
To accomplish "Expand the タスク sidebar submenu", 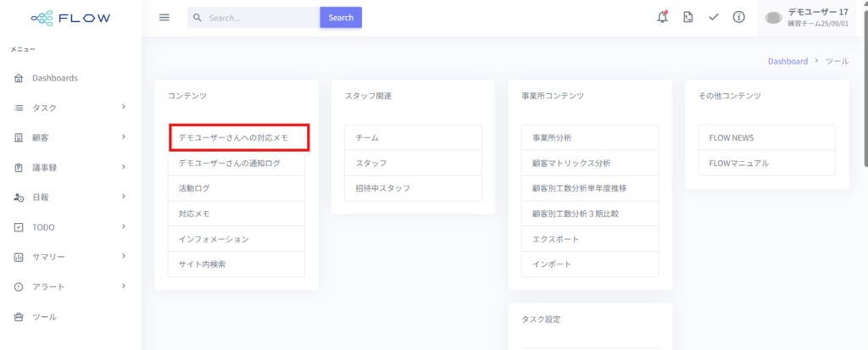I will pyautogui.click(x=123, y=108).
